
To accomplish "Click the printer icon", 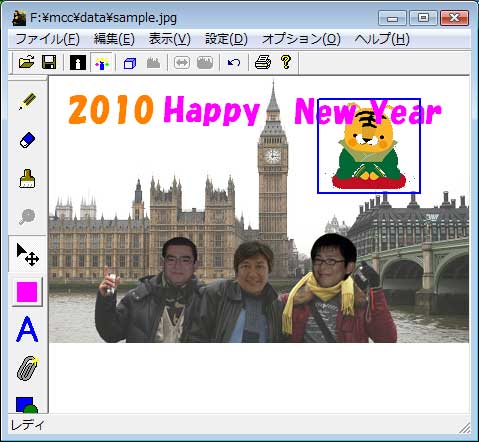I will (x=263, y=62).
